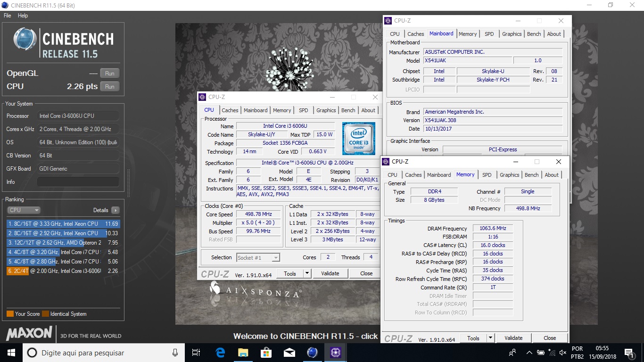The image size is (644, 362).
Task: Select the 4C/8T 3.20 GHz Core i7 ranking row
Action: [x=63, y=252]
